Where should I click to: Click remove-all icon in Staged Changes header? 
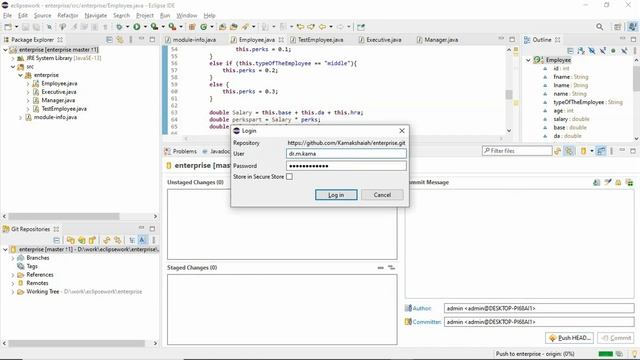pos(391,268)
